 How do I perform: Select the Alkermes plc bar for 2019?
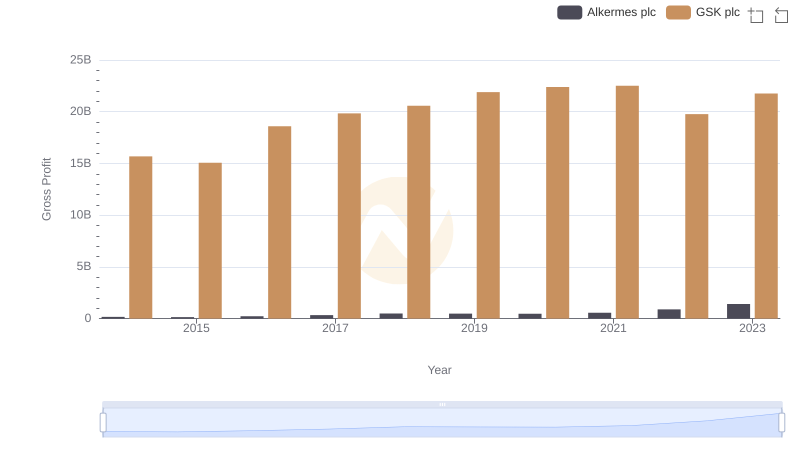[x=460, y=316]
